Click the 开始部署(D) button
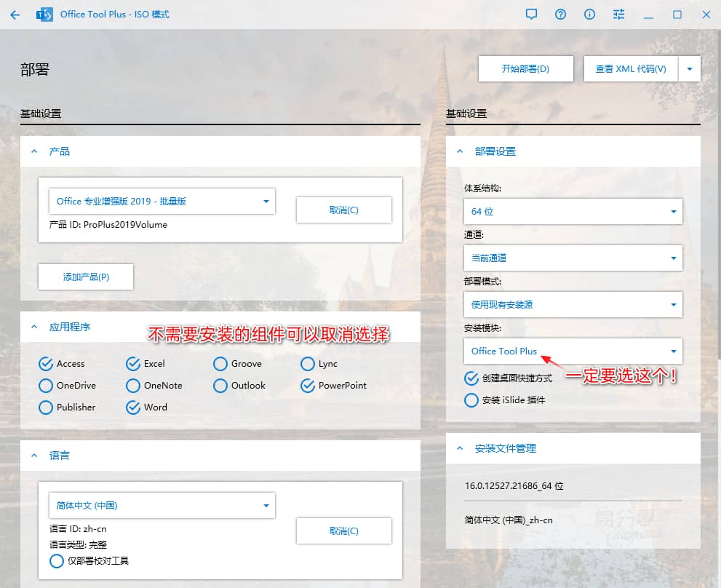The height and width of the screenshot is (588, 721). 525,69
